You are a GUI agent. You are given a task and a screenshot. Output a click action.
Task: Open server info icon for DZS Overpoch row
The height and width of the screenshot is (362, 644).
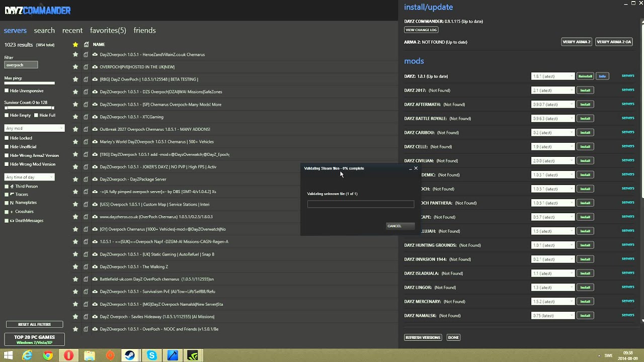click(x=86, y=92)
